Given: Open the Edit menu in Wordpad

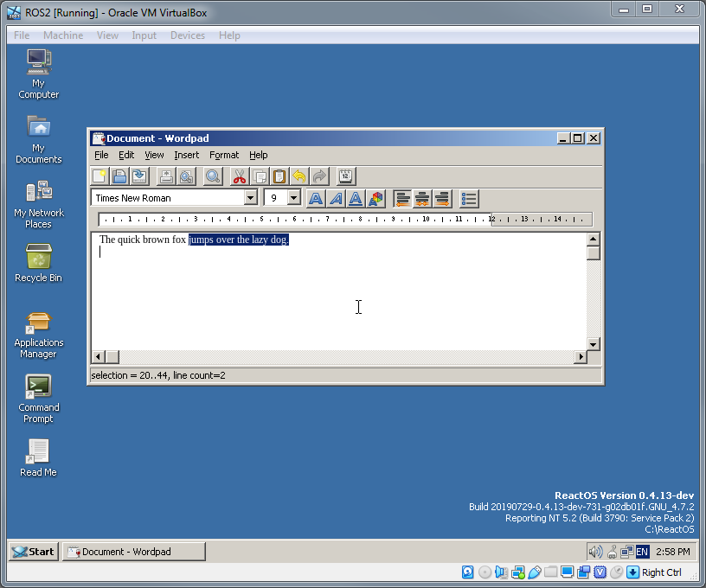Looking at the screenshot, I should tap(126, 155).
